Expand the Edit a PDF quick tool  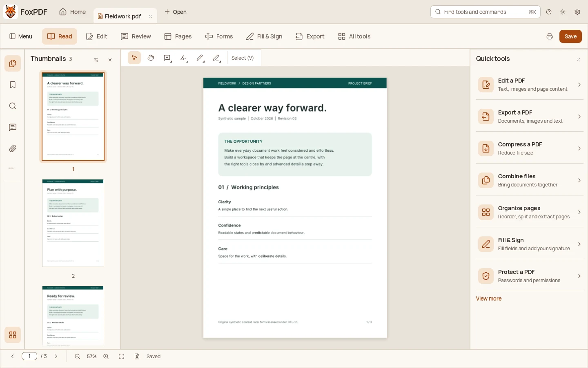tap(530, 85)
